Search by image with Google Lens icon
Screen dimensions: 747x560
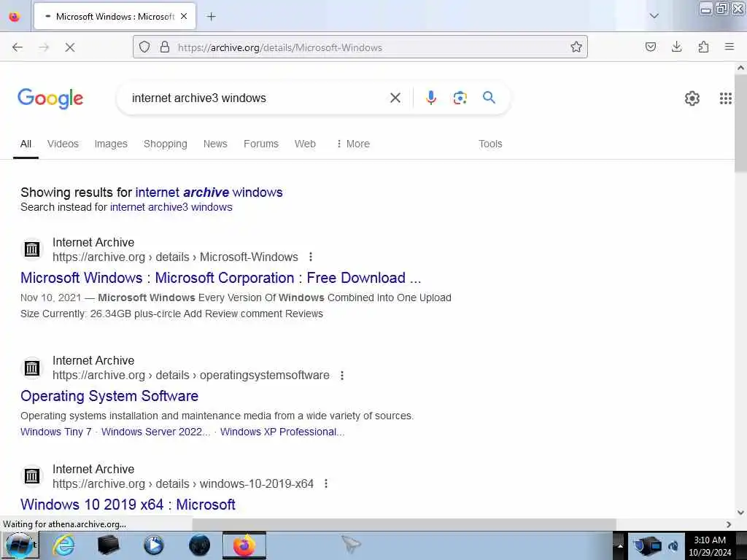[x=460, y=98]
